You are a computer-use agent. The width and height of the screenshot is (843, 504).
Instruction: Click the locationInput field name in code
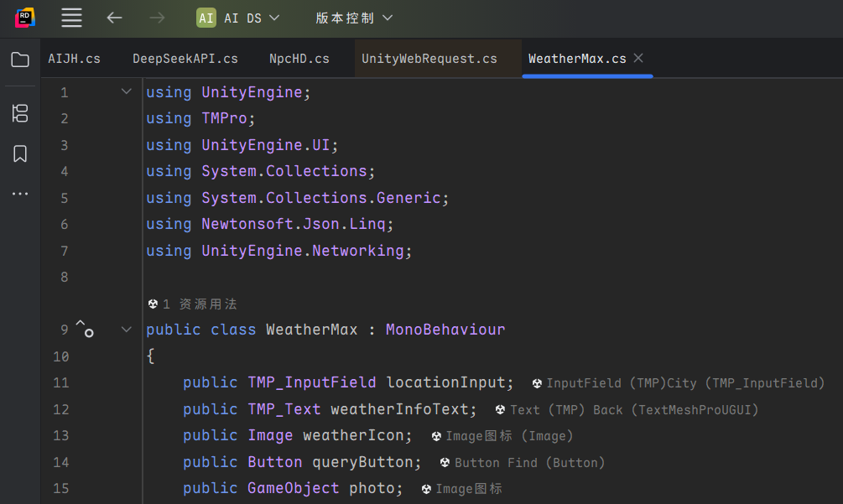447,382
